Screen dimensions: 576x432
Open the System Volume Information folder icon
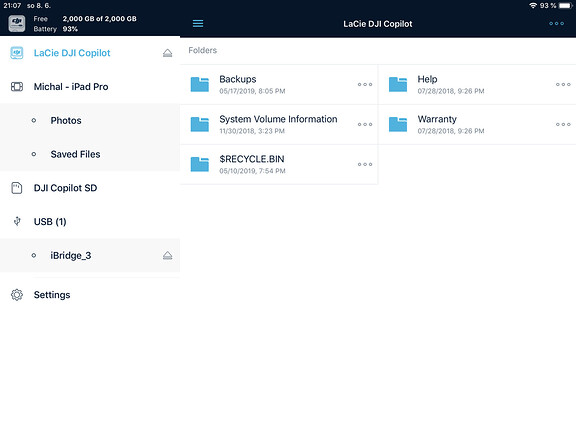click(x=200, y=125)
